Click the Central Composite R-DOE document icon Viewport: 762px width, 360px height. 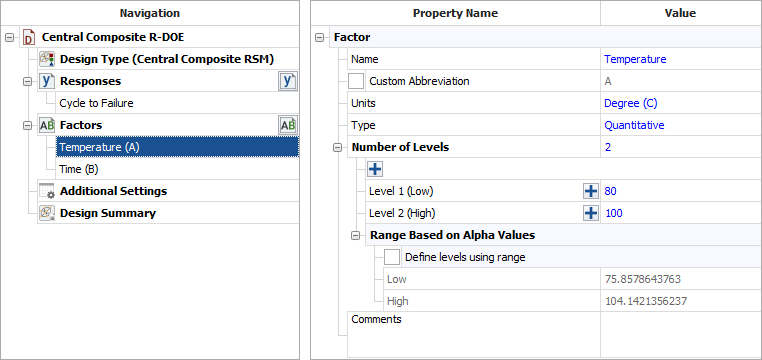(x=29, y=37)
